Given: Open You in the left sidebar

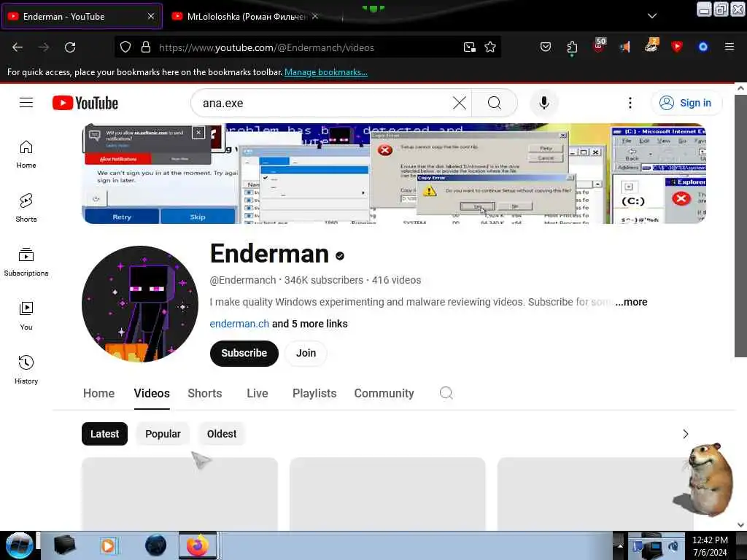Looking at the screenshot, I should (x=26, y=316).
